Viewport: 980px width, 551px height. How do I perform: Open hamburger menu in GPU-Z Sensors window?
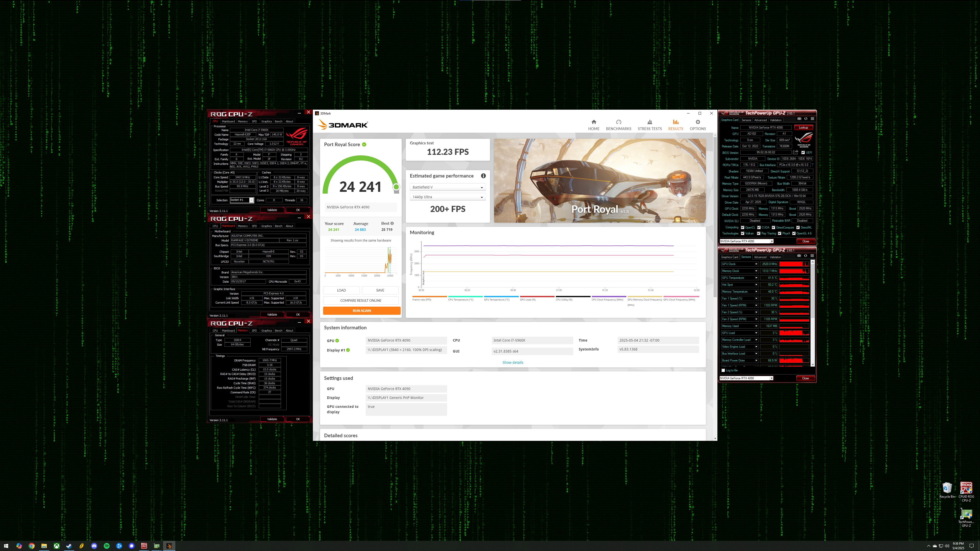[x=812, y=256]
